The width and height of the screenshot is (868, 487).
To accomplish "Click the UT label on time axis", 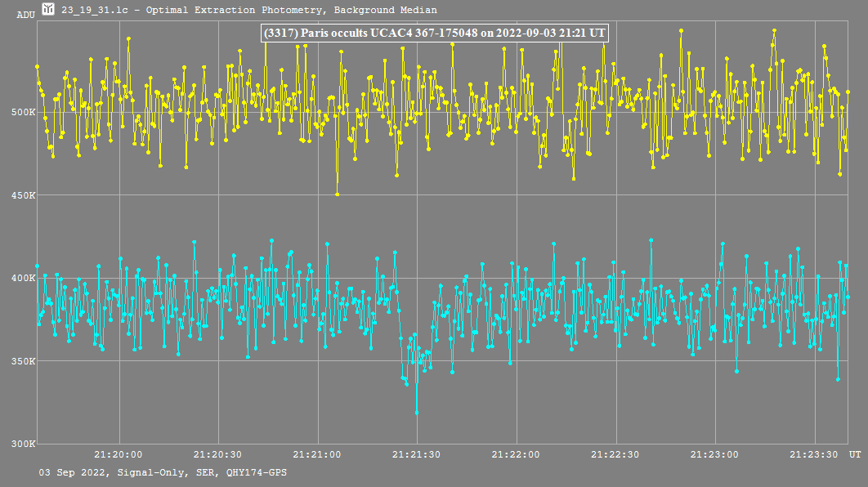I will (x=854, y=454).
